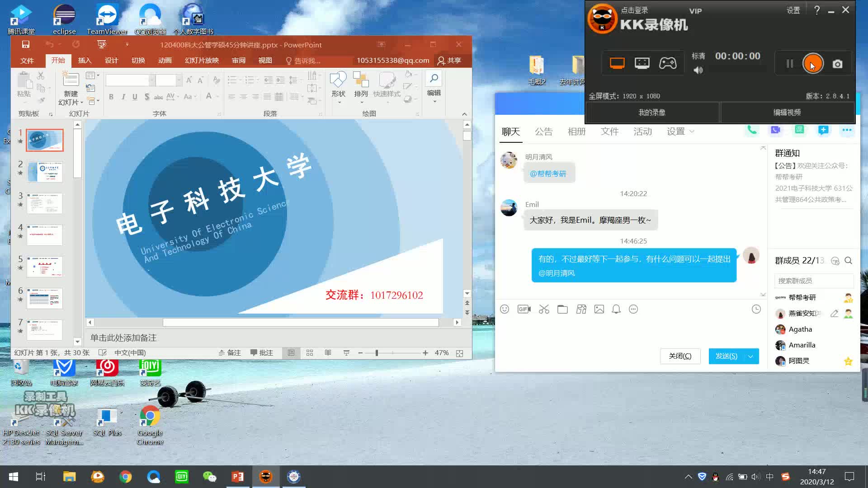Image resolution: width=868 pixels, height=488 pixels.
Task: Expand the send button dropdown arrow
Action: pyautogui.click(x=751, y=357)
